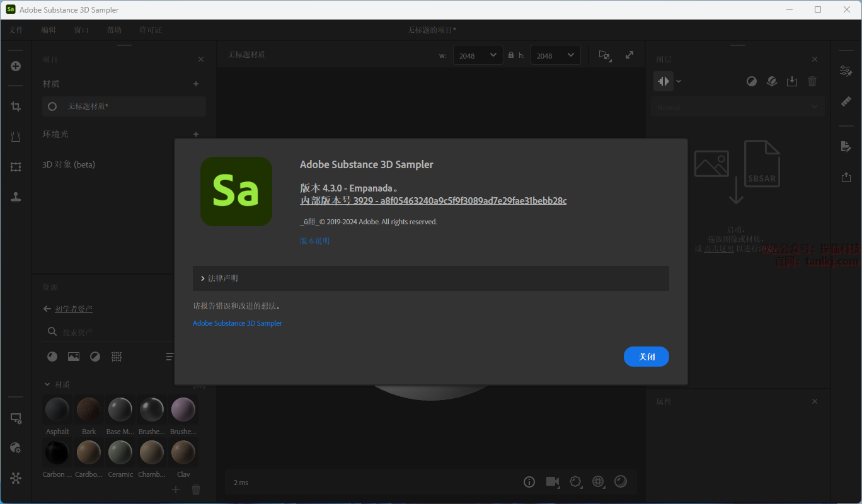Open the 版本说明 release notes link
Viewport: 862px width, 504px height.
(314, 241)
